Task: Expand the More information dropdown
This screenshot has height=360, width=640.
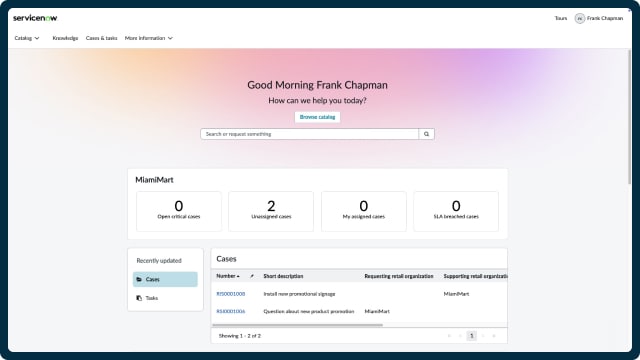Action: 149,38
